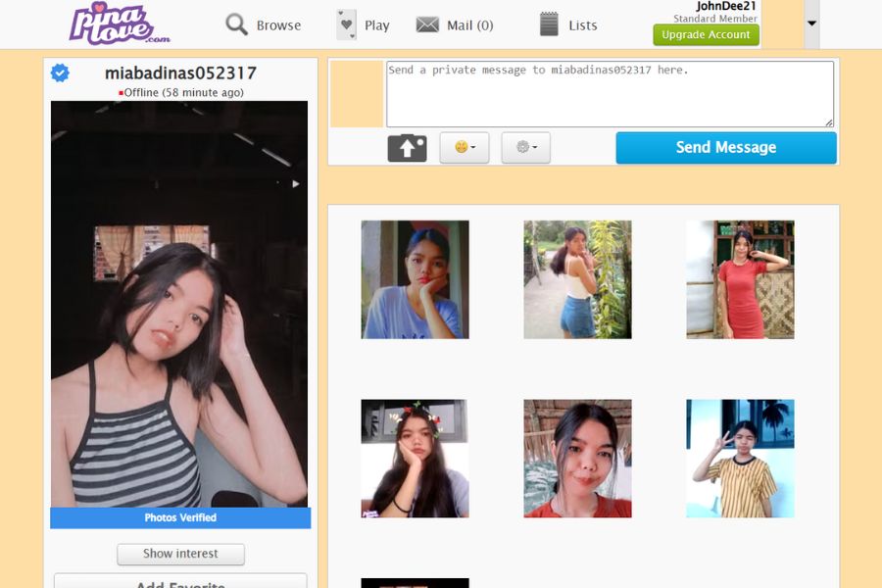Click the Send Message button
The width and height of the screenshot is (882, 588).
click(x=725, y=148)
